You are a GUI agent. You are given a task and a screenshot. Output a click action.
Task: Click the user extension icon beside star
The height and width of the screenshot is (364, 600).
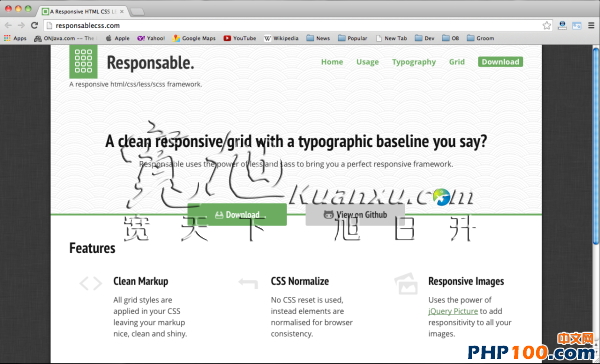[562, 26]
